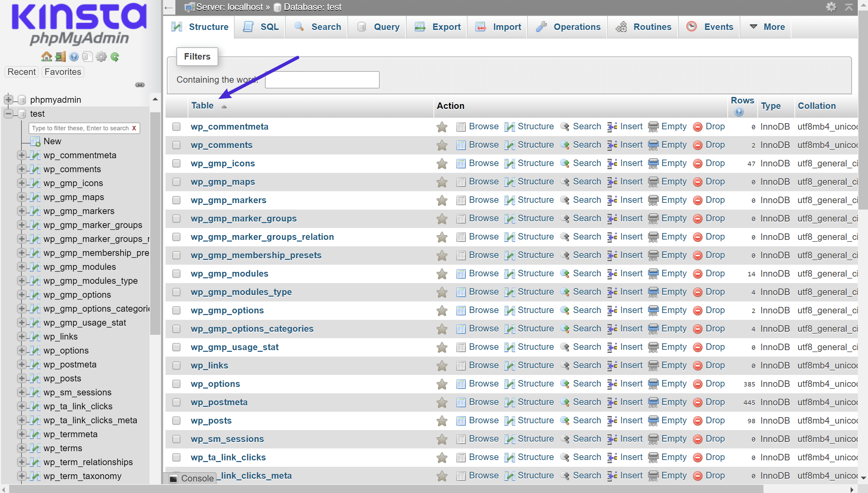Click the Containing the word filter input
Viewport: 868px width, 493px height.
coord(322,79)
